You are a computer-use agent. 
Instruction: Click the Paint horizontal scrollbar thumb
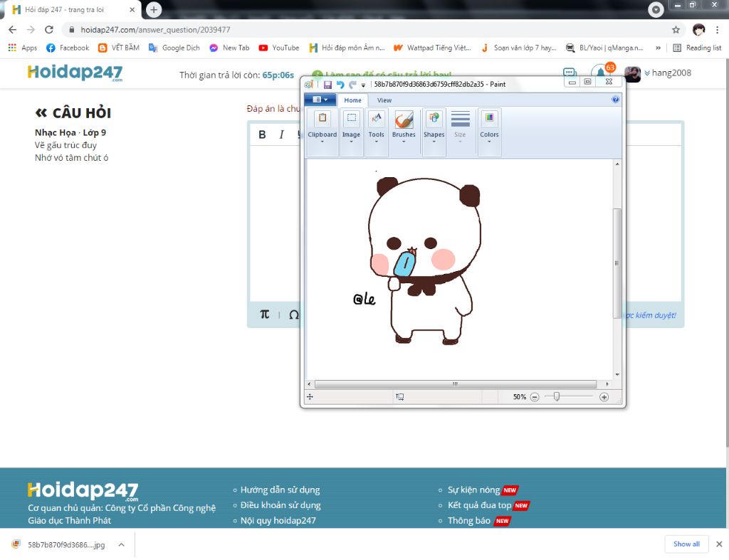[456, 384]
